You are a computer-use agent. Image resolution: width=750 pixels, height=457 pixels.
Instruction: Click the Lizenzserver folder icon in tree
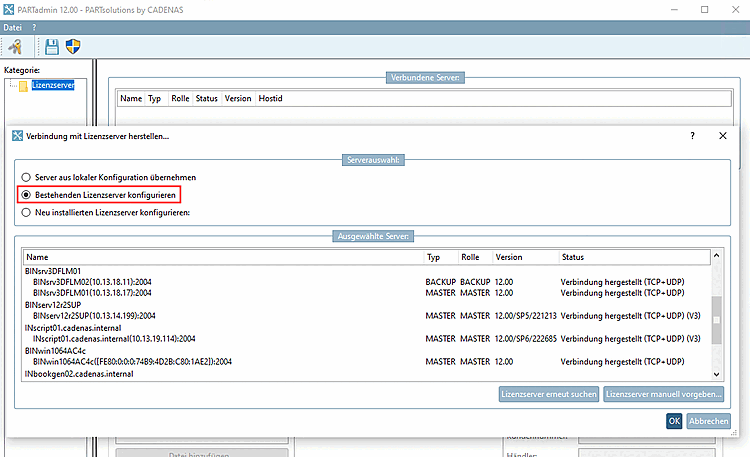(23, 86)
